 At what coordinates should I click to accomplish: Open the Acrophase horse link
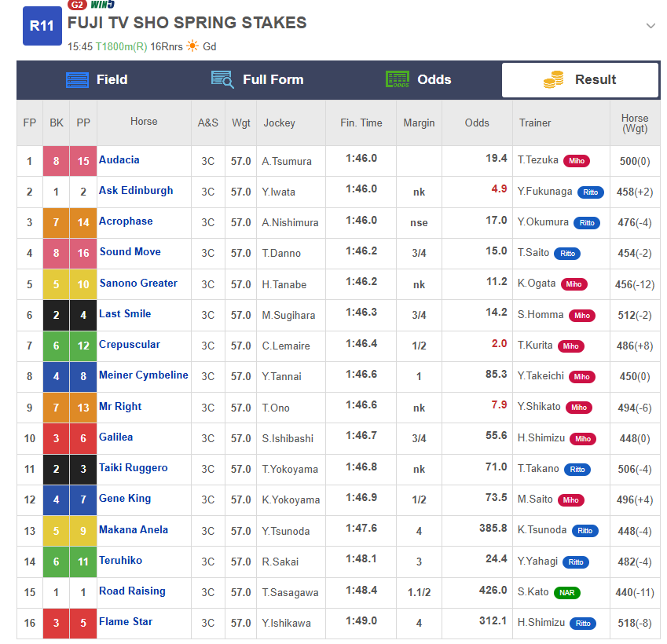(x=126, y=221)
